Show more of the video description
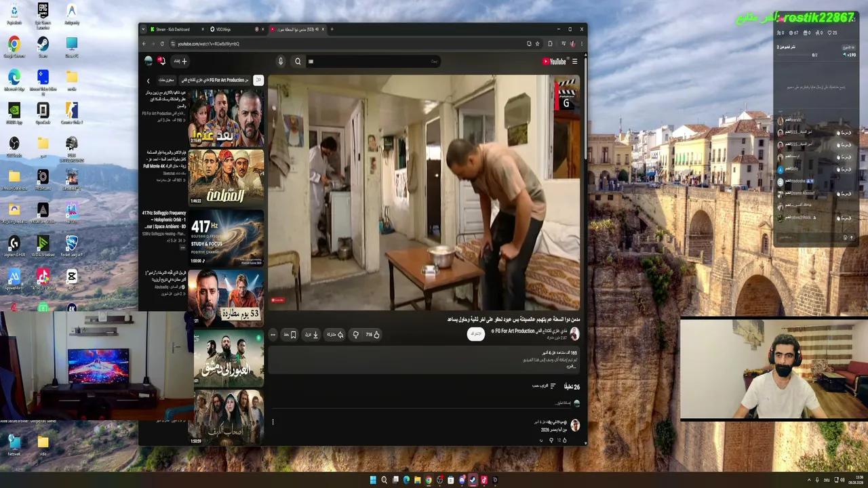The height and width of the screenshot is (488, 868). (570, 366)
